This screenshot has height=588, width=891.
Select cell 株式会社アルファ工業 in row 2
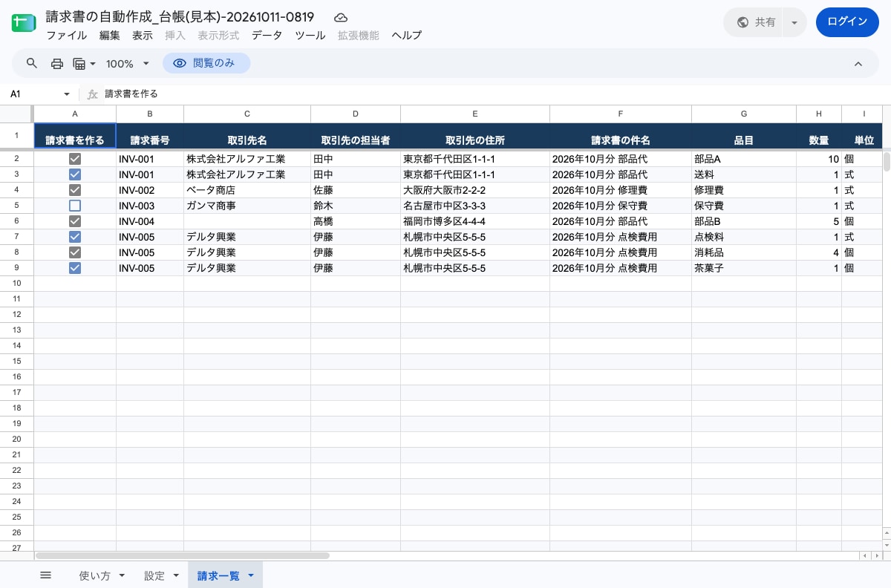(247, 159)
